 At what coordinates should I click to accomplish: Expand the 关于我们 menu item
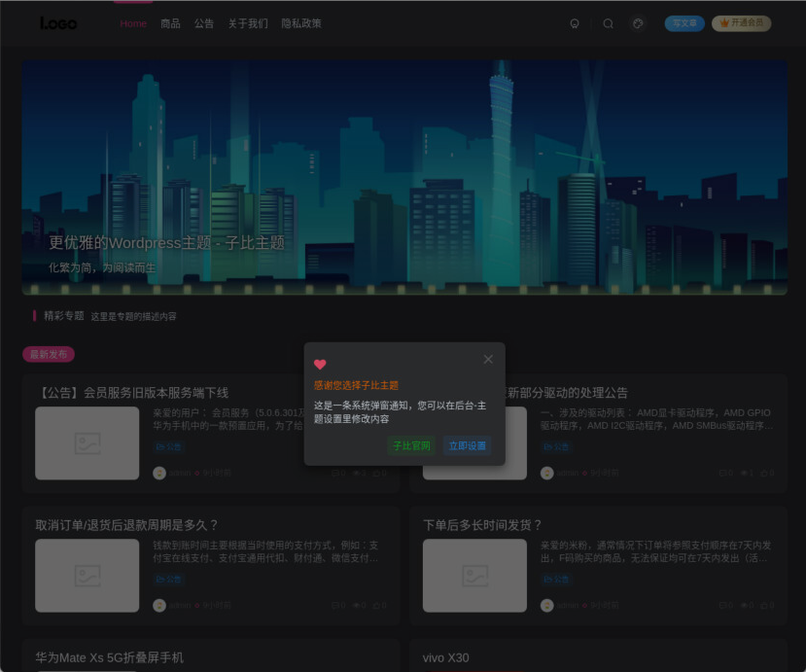(248, 23)
